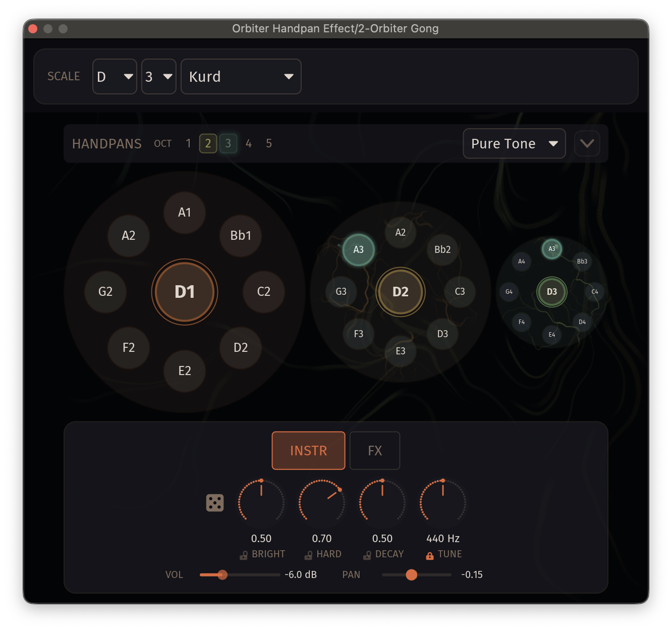Screen dimensions: 672x631
Task: Strike the F2 pad on large handpan
Action: point(129,348)
